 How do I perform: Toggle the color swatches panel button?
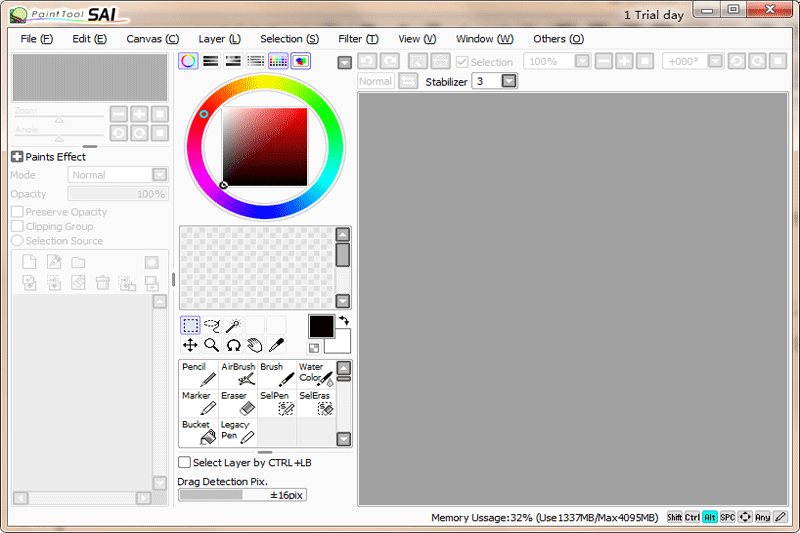[x=278, y=61]
